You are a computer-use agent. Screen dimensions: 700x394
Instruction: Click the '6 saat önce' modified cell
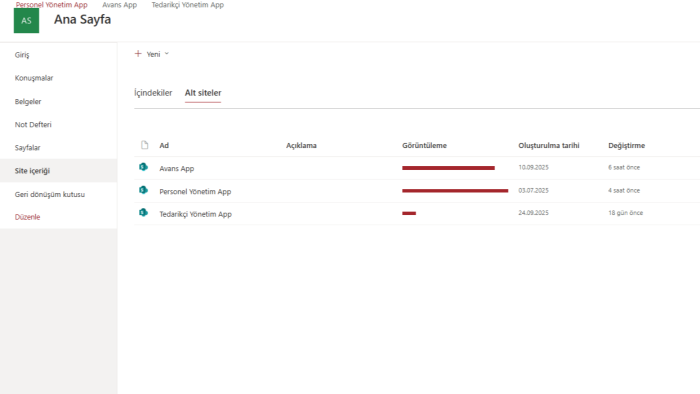pos(624,167)
